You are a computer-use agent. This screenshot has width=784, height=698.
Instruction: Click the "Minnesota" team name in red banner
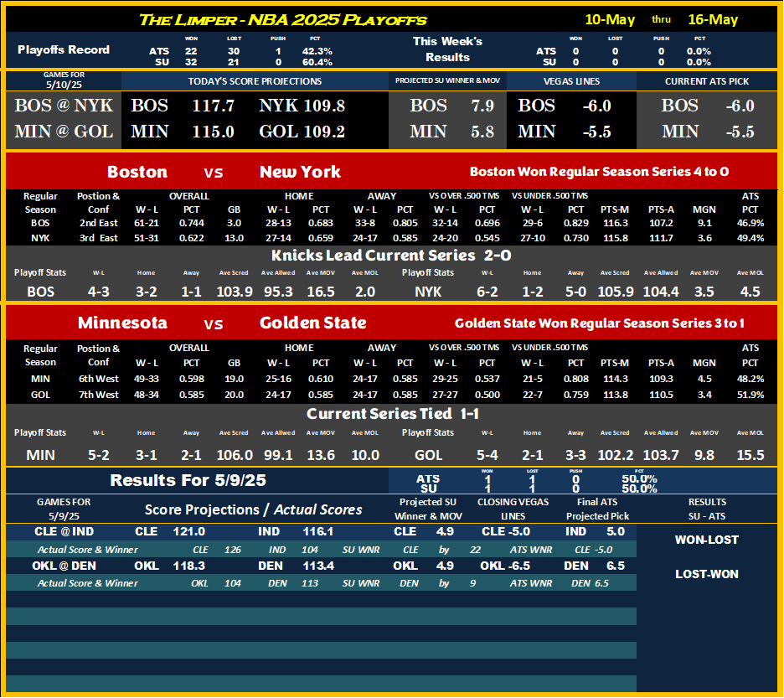122,323
